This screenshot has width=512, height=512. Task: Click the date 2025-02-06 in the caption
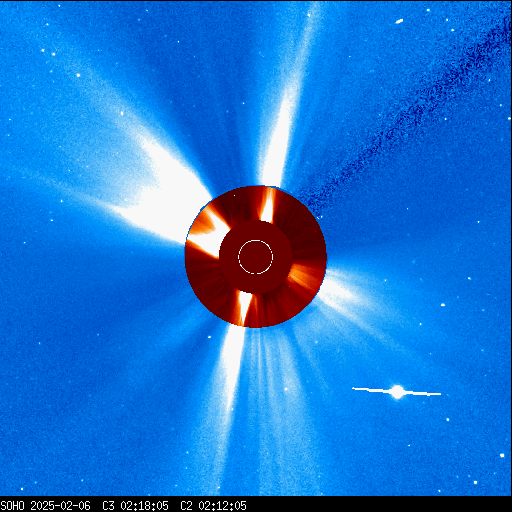click(x=60, y=506)
